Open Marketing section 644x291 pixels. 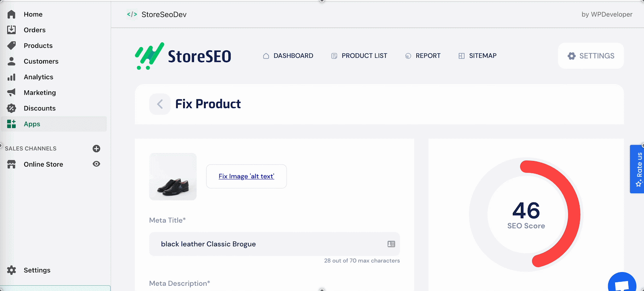(x=40, y=93)
